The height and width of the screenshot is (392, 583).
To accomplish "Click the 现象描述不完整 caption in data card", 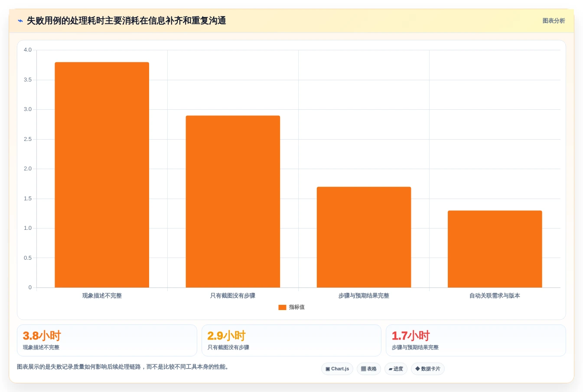I will (41, 347).
